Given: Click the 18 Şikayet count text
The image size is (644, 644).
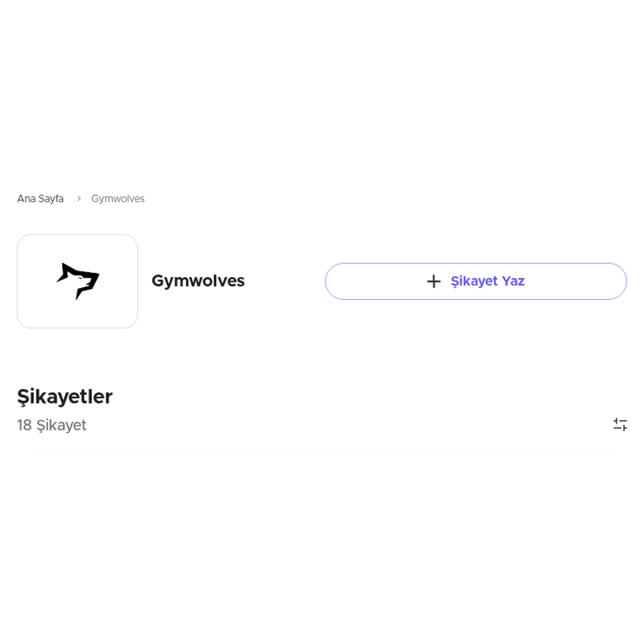Looking at the screenshot, I should click(52, 425).
